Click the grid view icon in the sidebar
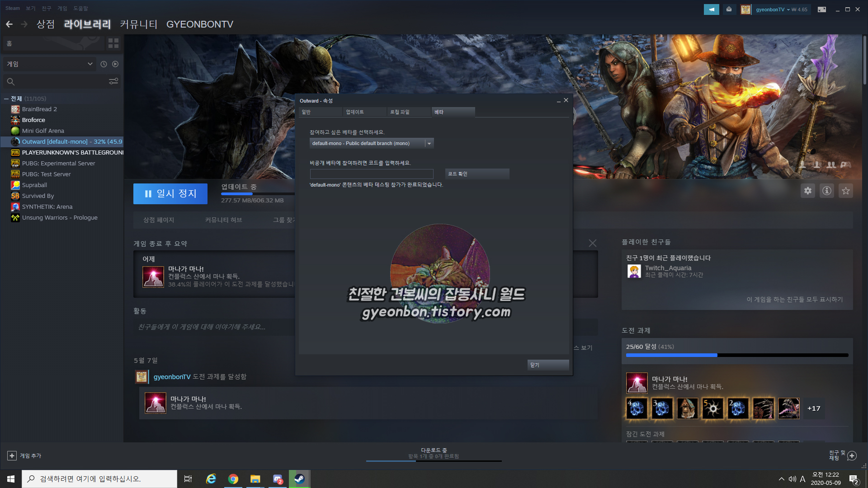The height and width of the screenshot is (488, 868). 113,43
